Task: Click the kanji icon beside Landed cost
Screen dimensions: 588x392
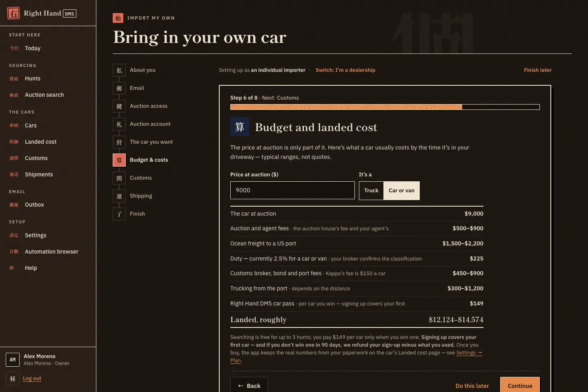Action: [14, 142]
